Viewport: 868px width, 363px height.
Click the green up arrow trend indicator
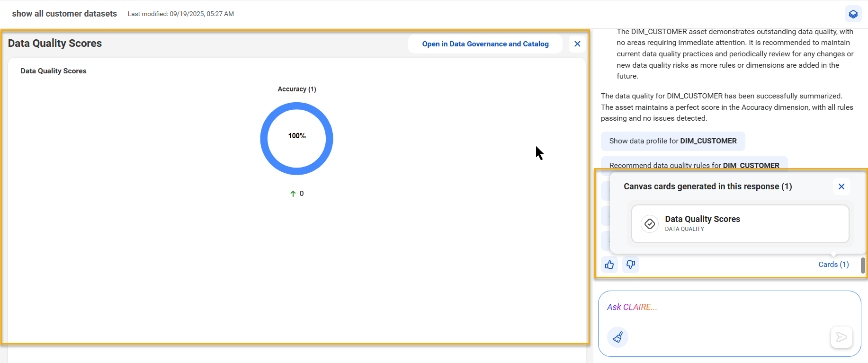point(293,194)
